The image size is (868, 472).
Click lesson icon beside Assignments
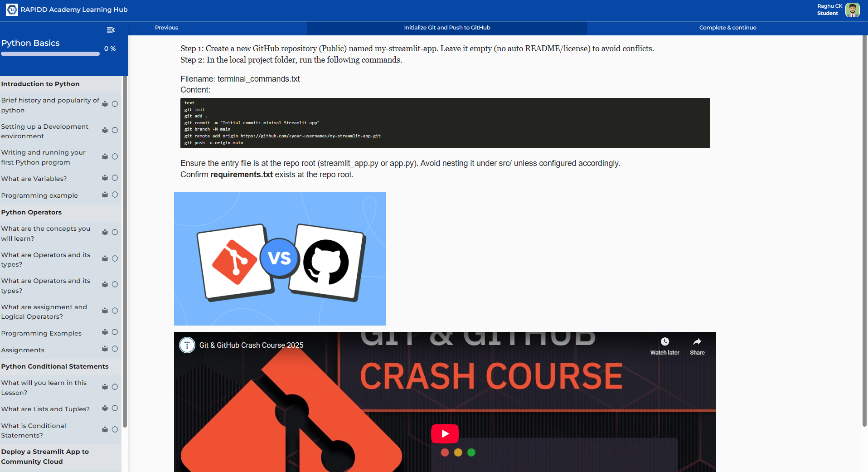coord(105,349)
